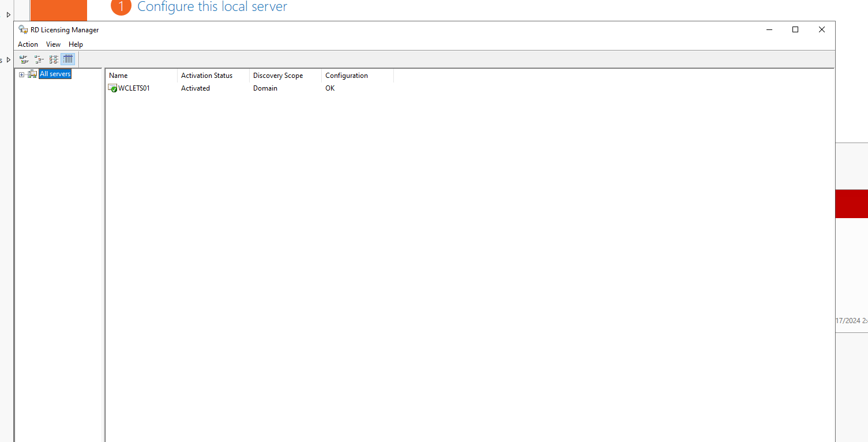This screenshot has height=442, width=868.
Task: Maximize the RD Licensing Manager window
Action: pyautogui.click(x=795, y=30)
